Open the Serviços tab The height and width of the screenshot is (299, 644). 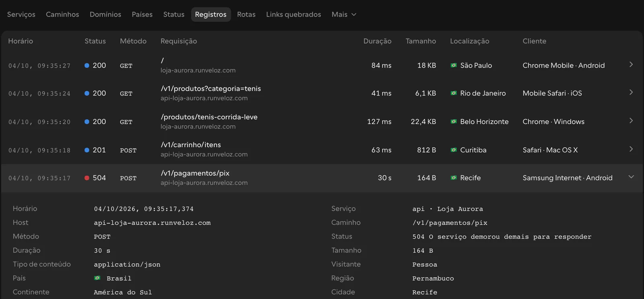coord(21,15)
